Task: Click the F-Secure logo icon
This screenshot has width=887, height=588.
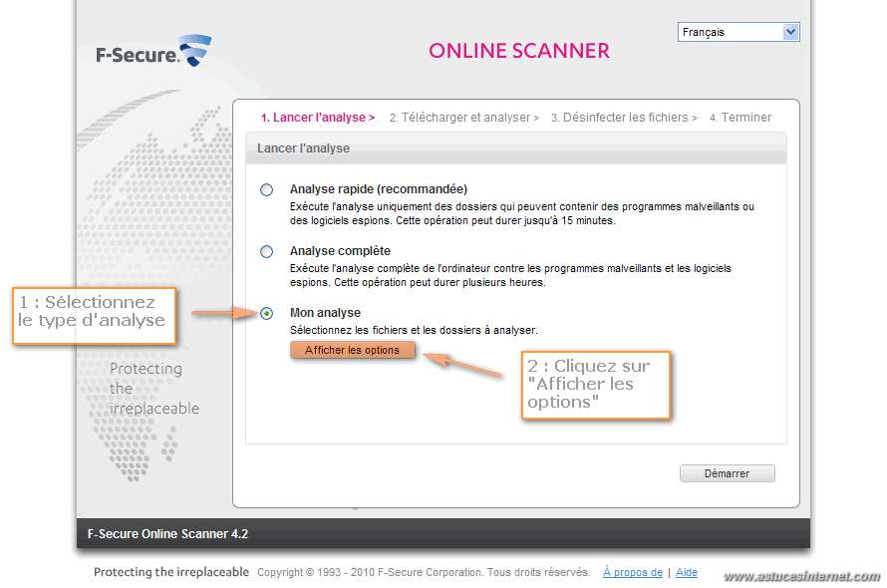Action: click(195, 50)
